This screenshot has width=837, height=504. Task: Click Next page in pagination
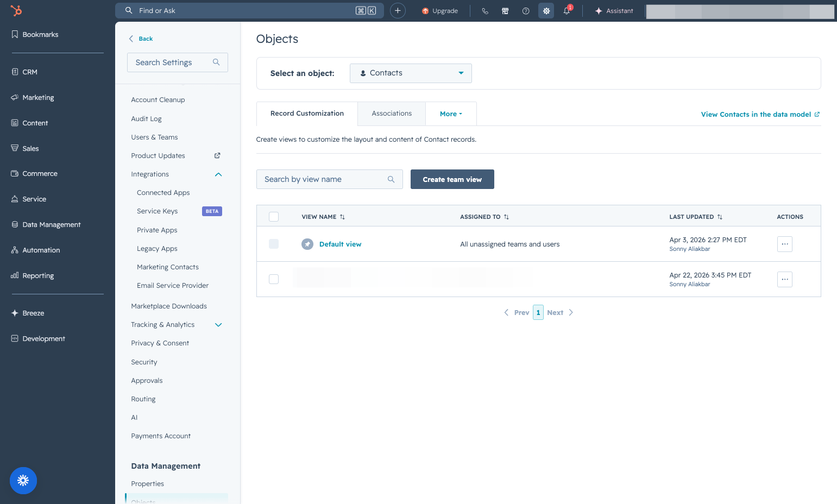tap(560, 312)
